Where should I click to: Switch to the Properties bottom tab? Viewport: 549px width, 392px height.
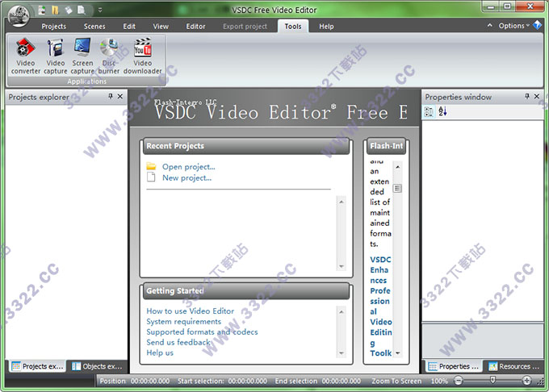454,366
